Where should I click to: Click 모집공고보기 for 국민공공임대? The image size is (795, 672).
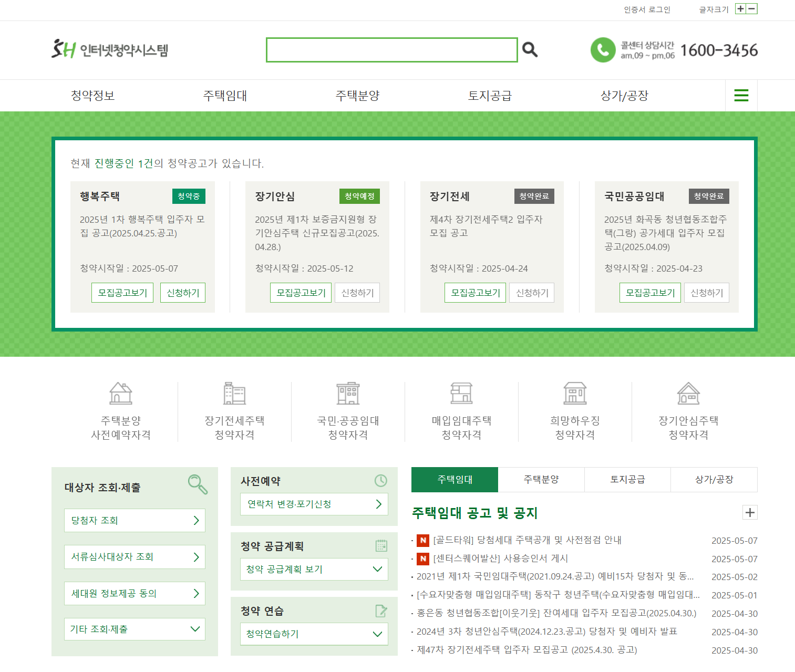pos(650,293)
